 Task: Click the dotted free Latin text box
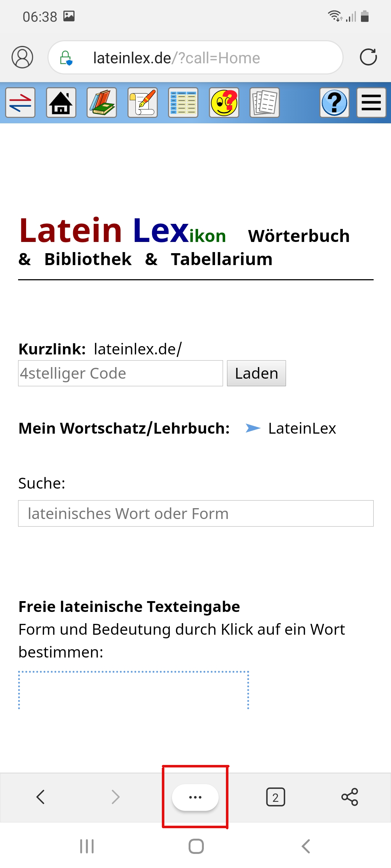click(x=134, y=690)
